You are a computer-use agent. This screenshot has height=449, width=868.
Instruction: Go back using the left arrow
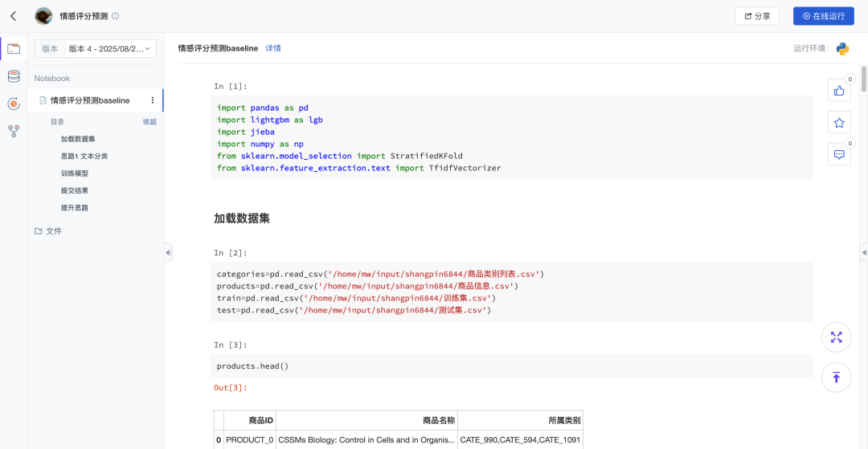click(x=14, y=16)
